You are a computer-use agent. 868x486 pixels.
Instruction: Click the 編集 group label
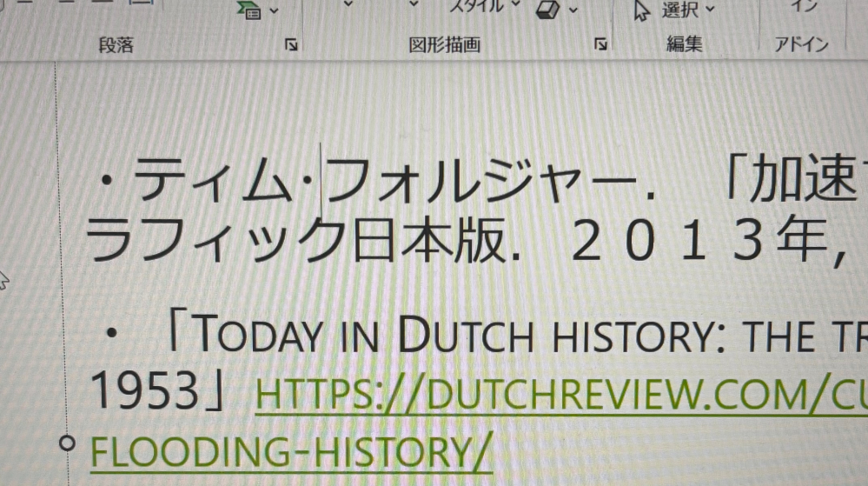pos(684,43)
